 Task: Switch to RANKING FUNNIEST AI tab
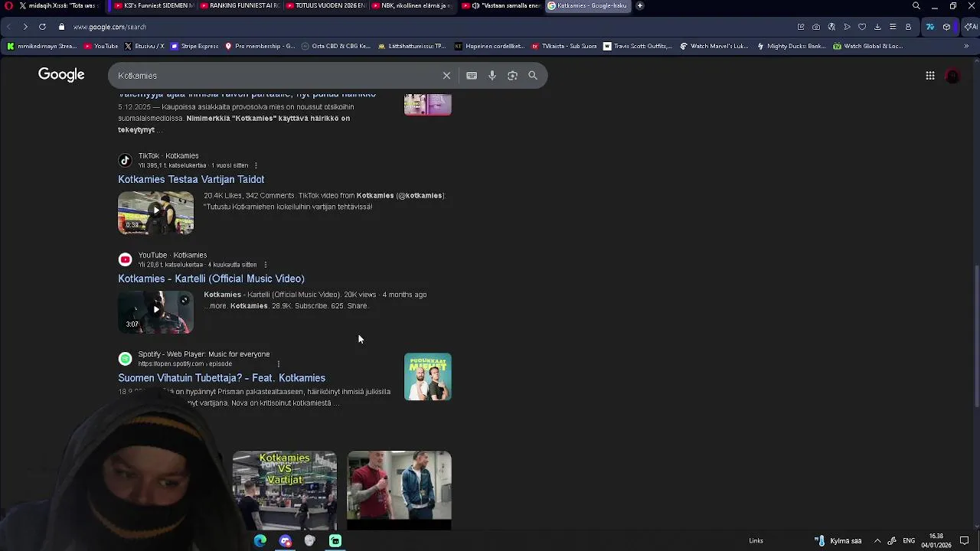click(x=240, y=5)
